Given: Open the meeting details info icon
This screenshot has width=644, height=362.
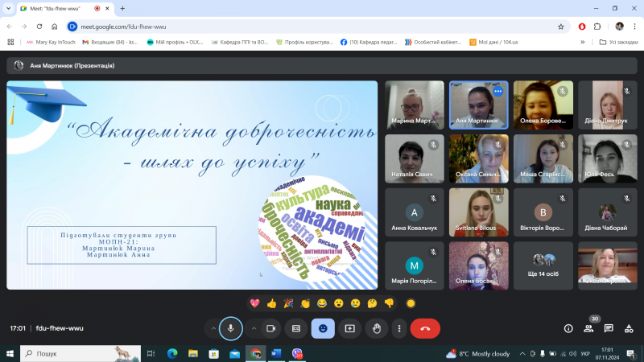Looking at the screenshot, I should pyautogui.click(x=568, y=328).
